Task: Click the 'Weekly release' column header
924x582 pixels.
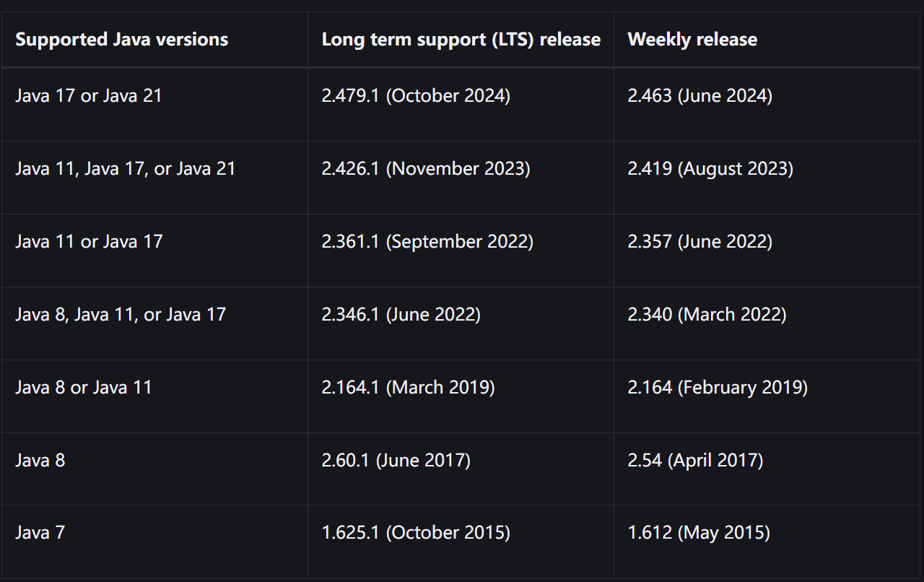Action: (692, 40)
